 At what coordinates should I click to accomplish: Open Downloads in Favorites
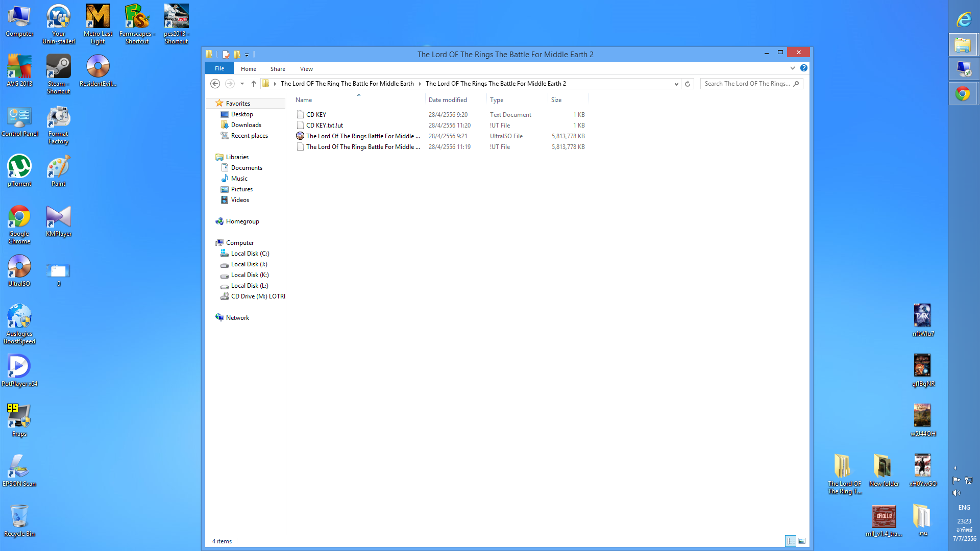pyautogui.click(x=246, y=125)
